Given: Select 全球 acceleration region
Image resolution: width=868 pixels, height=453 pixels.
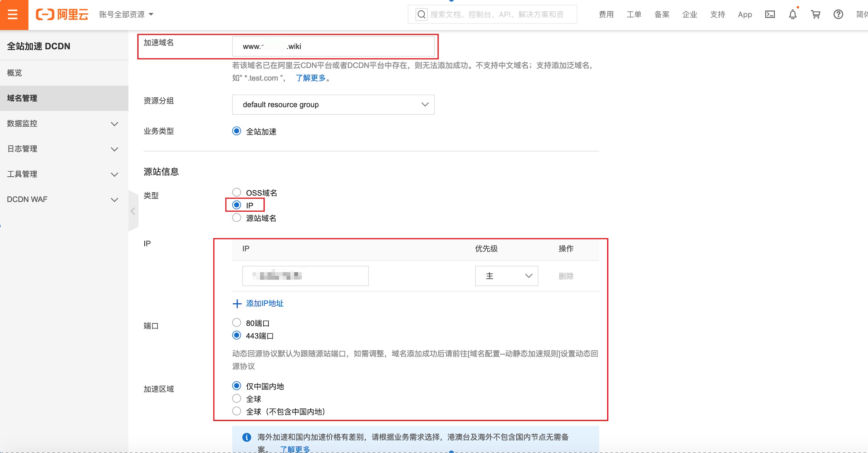Looking at the screenshot, I should 237,399.
